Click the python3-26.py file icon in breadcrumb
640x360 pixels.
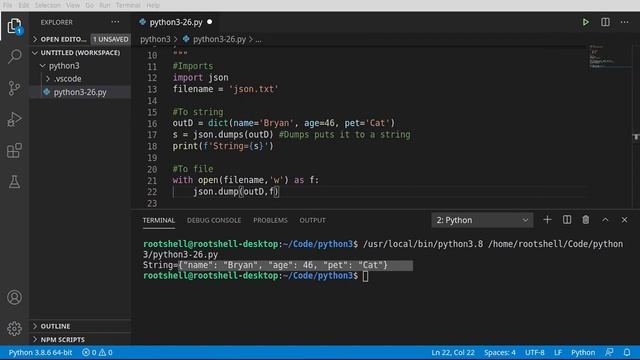[x=186, y=39]
